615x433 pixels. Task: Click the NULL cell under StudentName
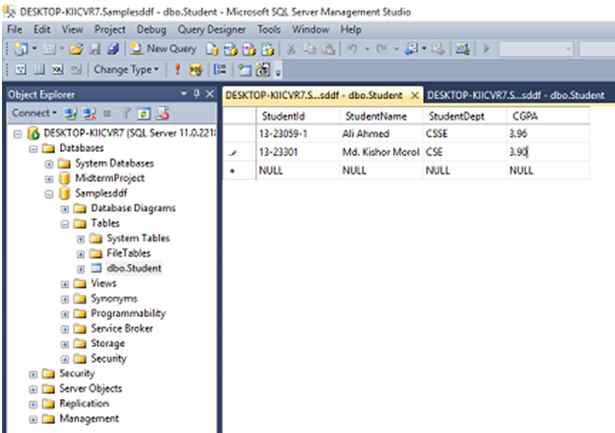(x=381, y=171)
